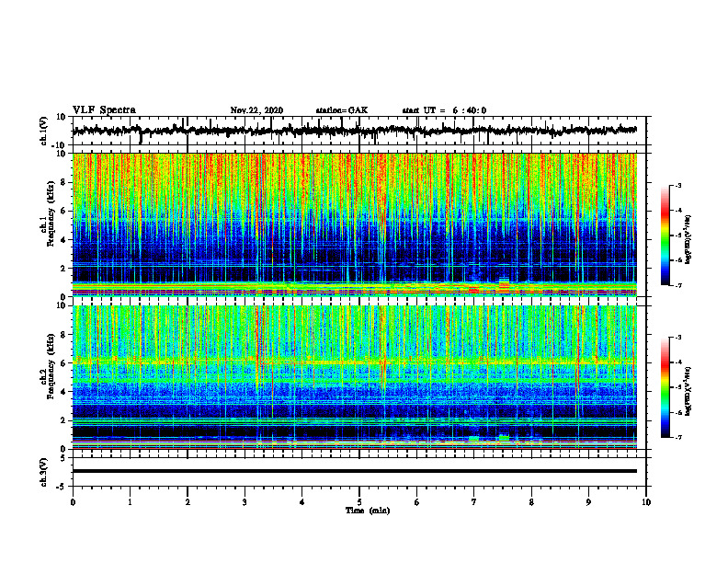Click the green burst near 7.5 minutes in ch.2
The height and width of the screenshot is (563, 728).
tap(504, 438)
